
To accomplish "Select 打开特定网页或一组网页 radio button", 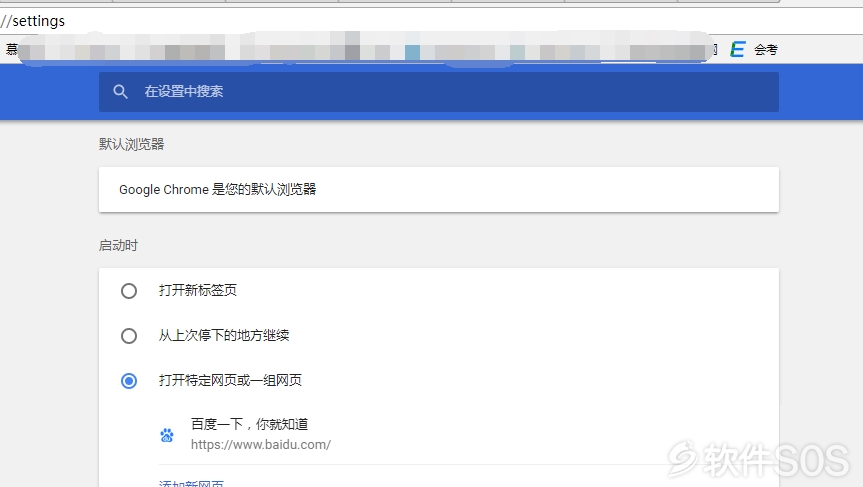I will pos(129,381).
